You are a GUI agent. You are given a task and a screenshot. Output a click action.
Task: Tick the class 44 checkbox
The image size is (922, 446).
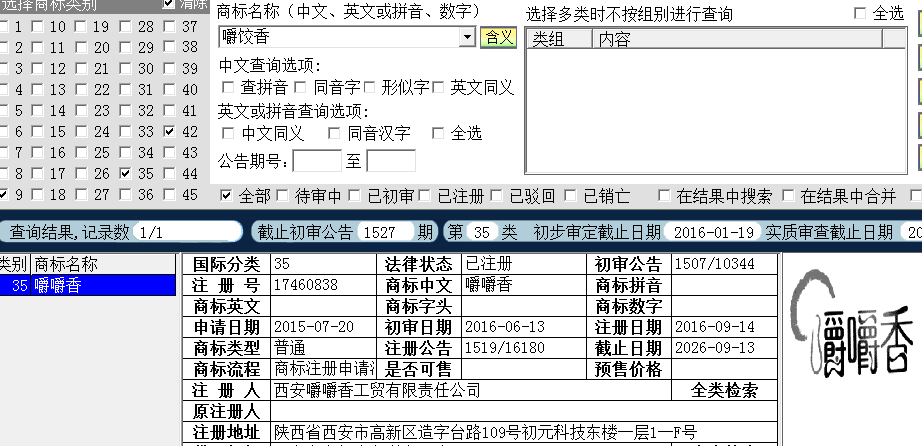click(x=169, y=174)
